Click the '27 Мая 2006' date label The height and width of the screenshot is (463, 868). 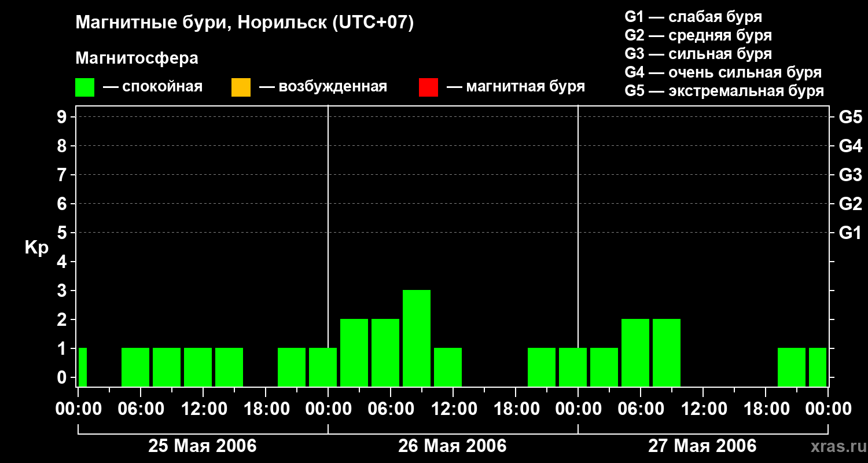pyautogui.click(x=703, y=446)
